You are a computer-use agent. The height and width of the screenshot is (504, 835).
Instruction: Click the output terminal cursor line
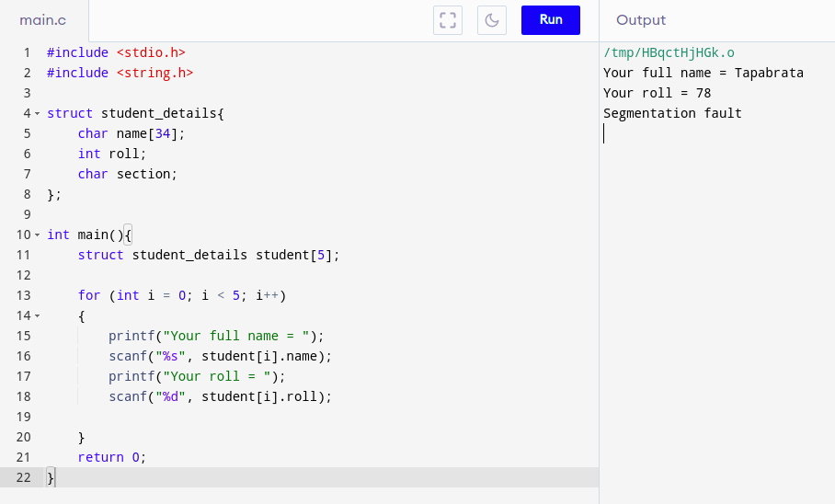604,133
